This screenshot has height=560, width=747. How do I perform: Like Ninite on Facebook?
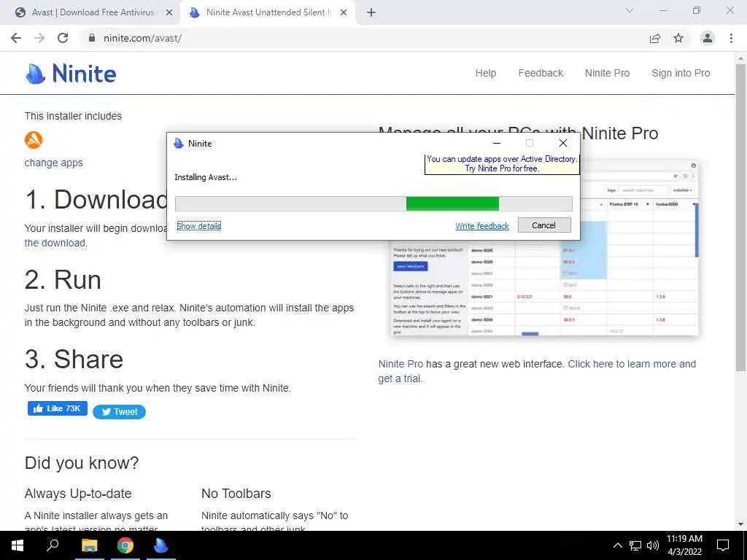click(57, 408)
